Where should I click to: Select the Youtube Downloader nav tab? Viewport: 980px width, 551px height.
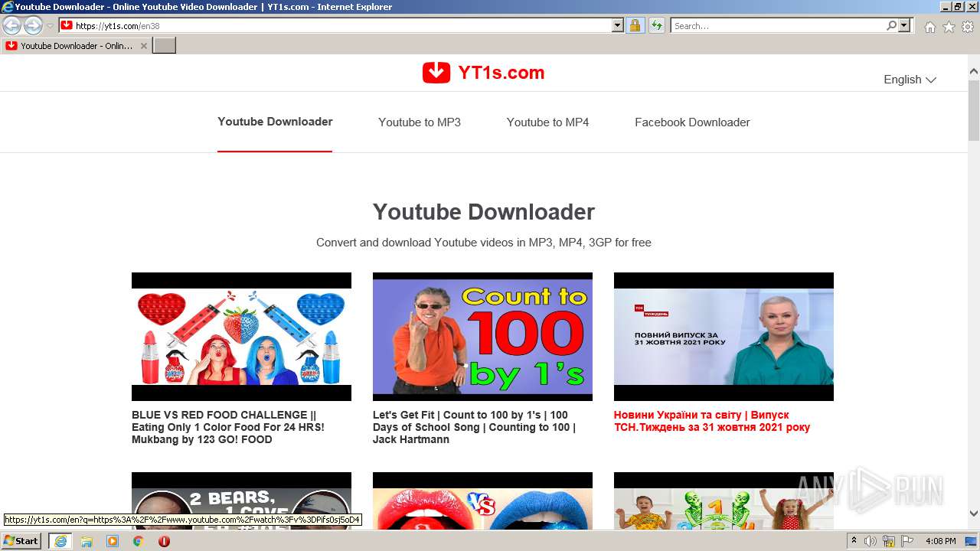(x=275, y=122)
